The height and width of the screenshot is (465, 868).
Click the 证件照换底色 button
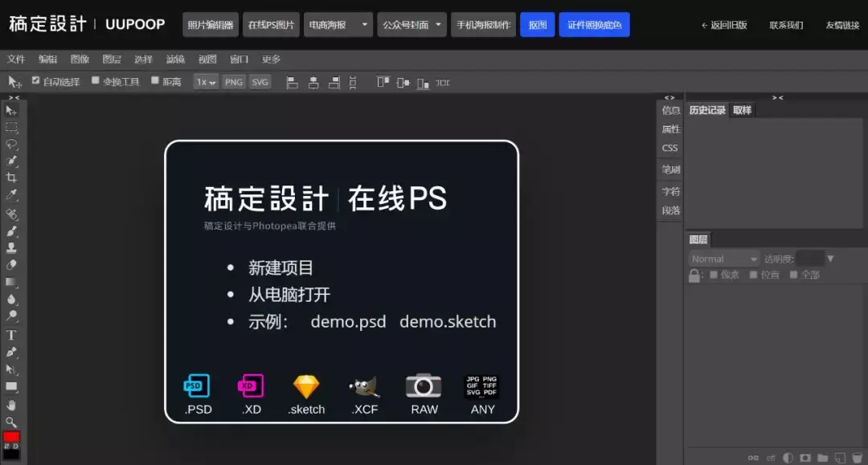pos(595,25)
